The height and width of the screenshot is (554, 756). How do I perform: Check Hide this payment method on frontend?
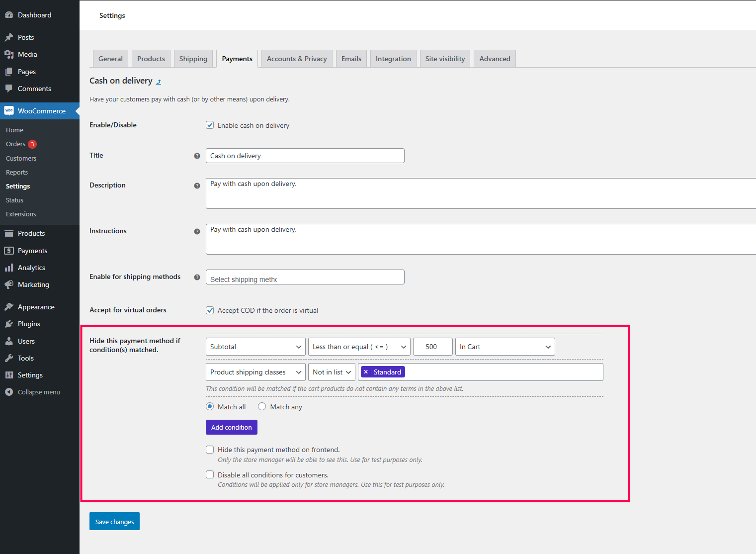tap(210, 450)
